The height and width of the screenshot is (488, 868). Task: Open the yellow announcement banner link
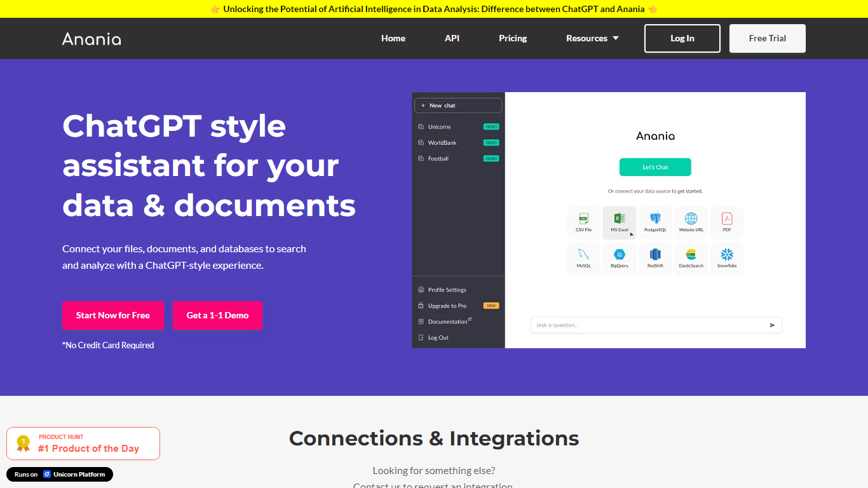(x=434, y=9)
